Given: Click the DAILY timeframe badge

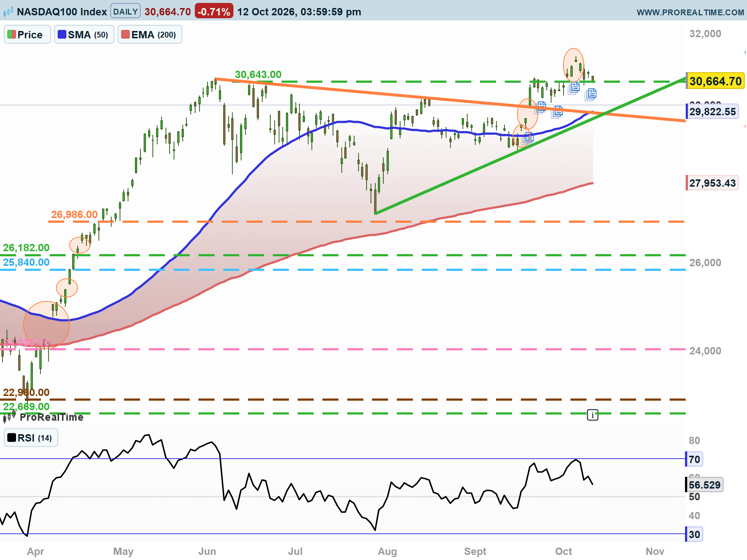Looking at the screenshot, I should [125, 12].
